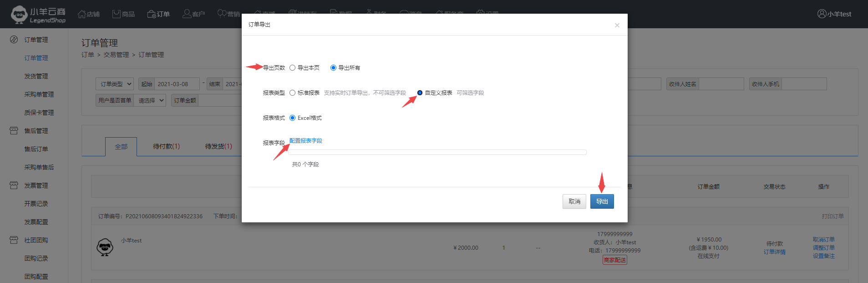
Task: Open the 客户 person icon in top navigation
Action: pos(187,14)
